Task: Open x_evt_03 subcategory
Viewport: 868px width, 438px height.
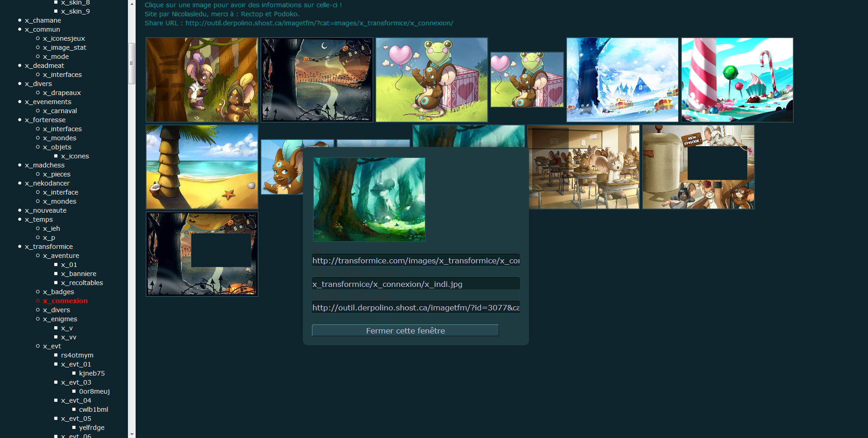Action: point(76,382)
